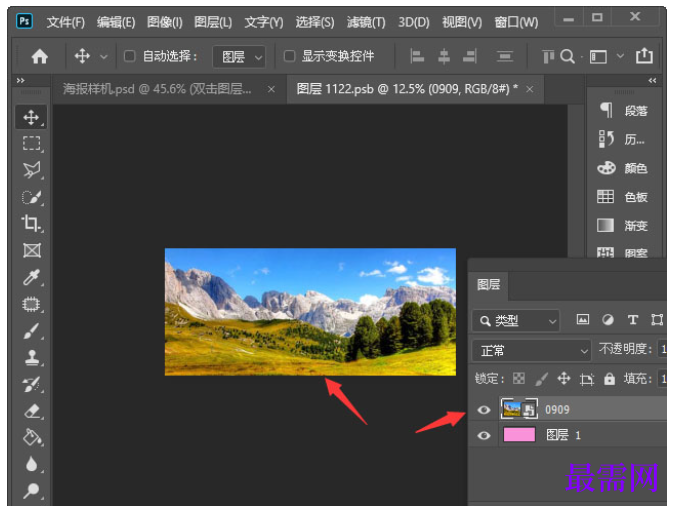Toggle lock all padlock icon
This screenshot has height=509, width=677.
609,379
